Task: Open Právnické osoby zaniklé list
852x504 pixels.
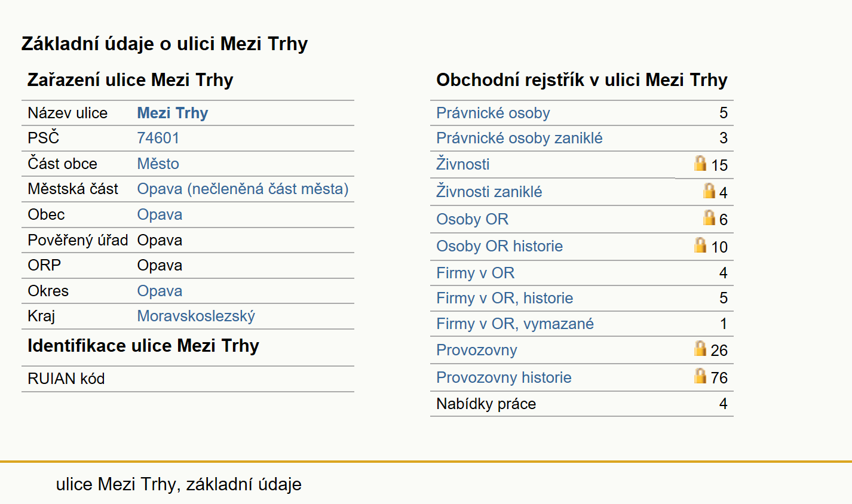Action: click(519, 138)
